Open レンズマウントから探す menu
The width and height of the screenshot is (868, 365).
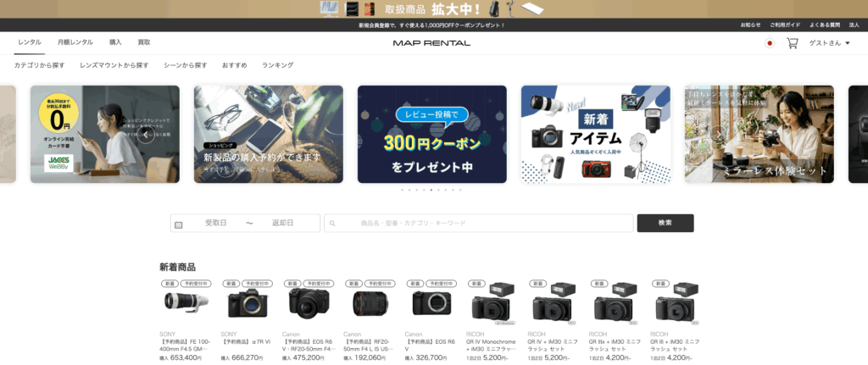(x=114, y=65)
